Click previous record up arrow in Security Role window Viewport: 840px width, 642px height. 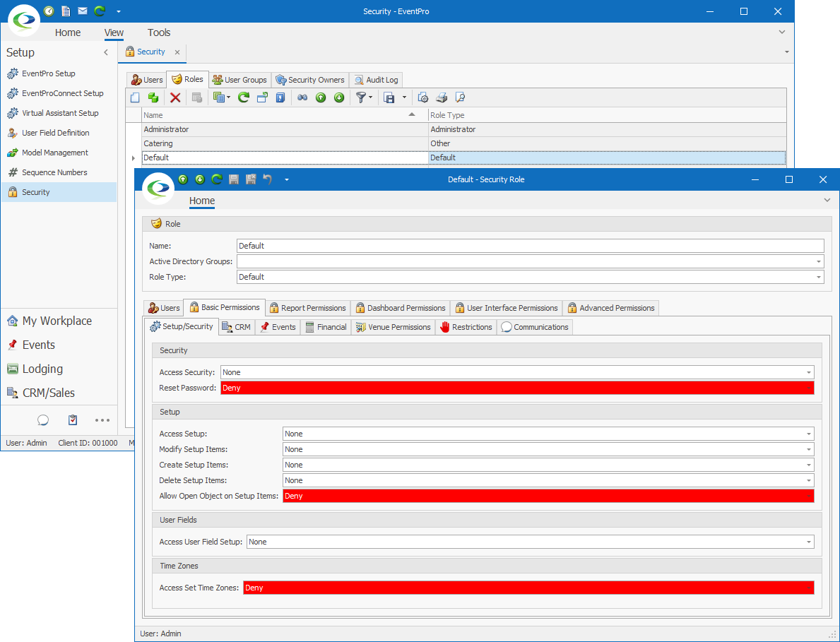point(183,179)
